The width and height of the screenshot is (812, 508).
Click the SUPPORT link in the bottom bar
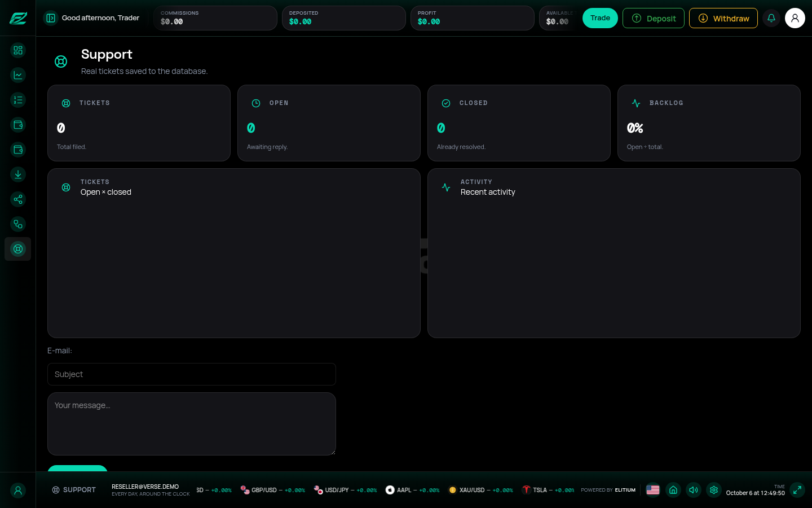tap(74, 490)
